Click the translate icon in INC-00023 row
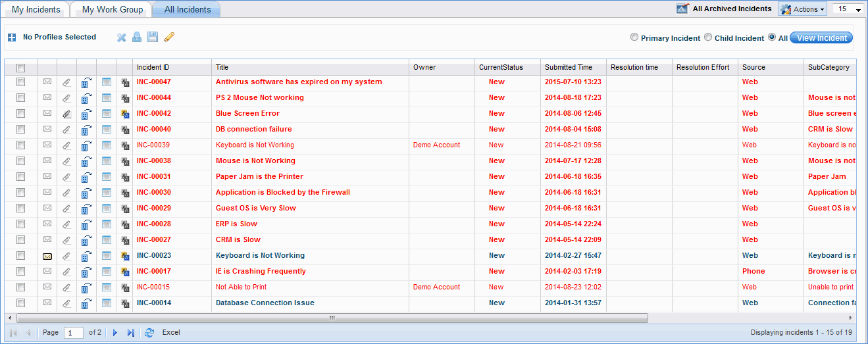868x344 pixels. pyautogui.click(x=125, y=255)
